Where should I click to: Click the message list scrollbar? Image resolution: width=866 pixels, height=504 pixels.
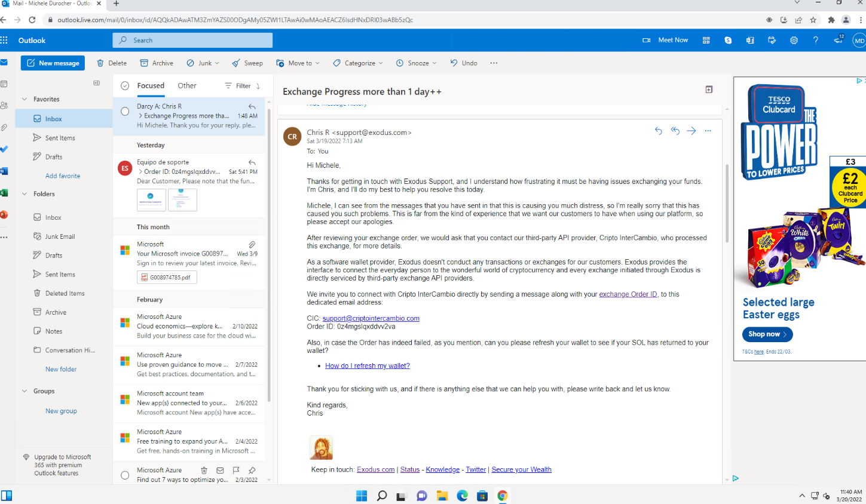coord(268,256)
